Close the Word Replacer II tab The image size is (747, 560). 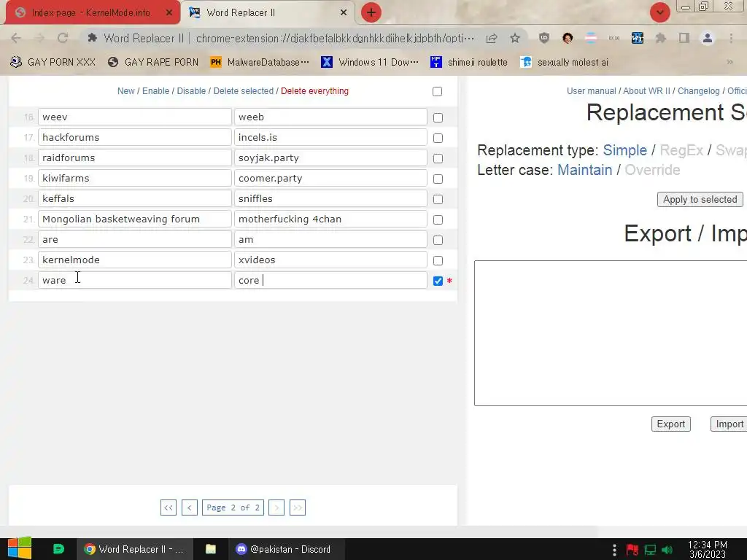(x=344, y=12)
